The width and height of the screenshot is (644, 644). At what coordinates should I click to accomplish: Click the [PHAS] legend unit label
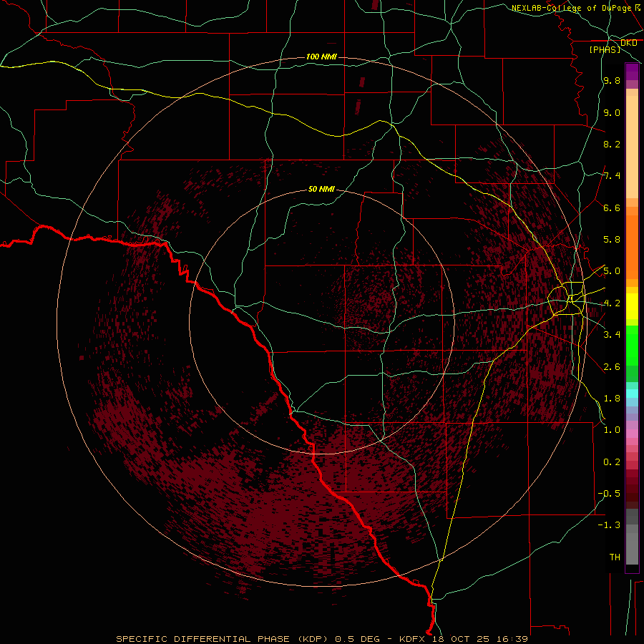tap(605, 50)
